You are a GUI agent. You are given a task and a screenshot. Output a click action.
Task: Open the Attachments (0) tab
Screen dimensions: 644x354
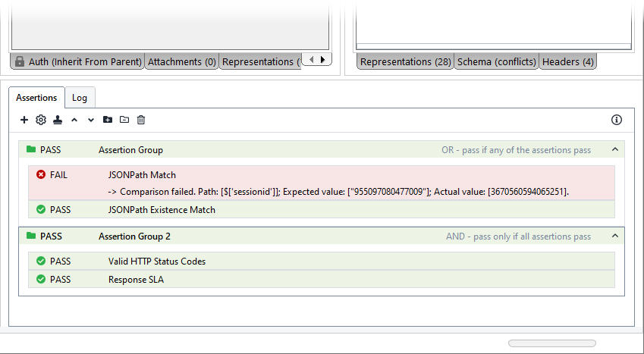point(182,61)
